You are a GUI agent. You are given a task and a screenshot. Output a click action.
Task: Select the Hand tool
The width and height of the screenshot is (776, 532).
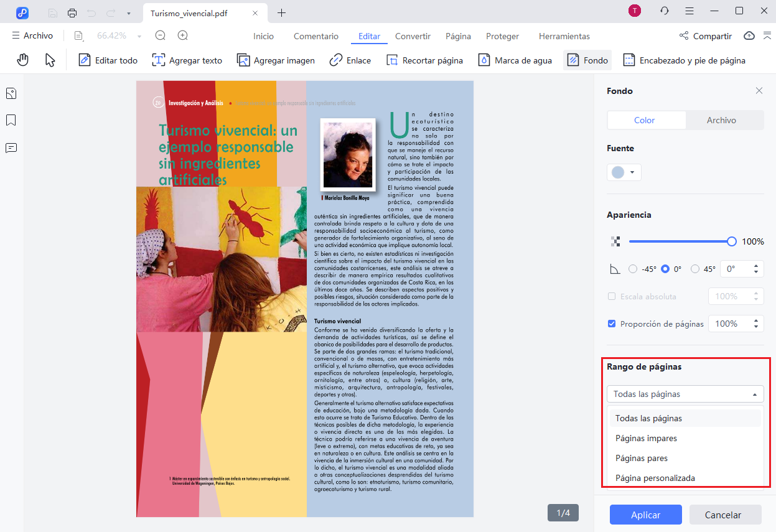click(22, 60)
